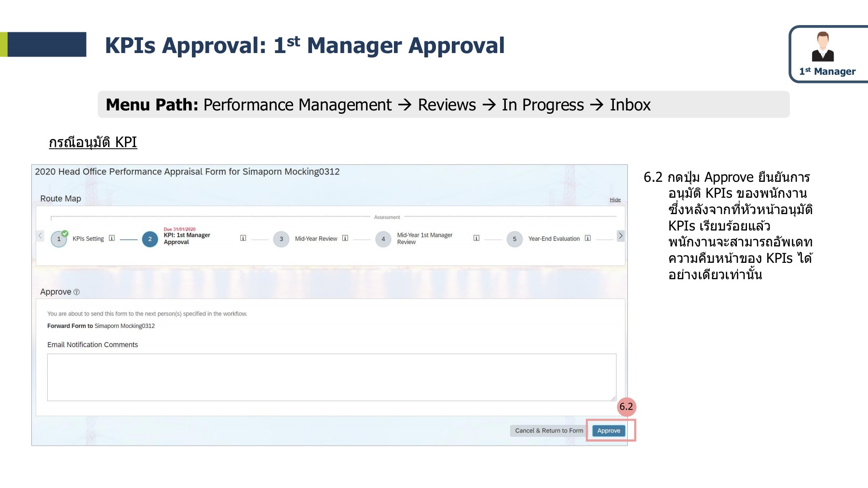Click inside the Email Notification Comments box
The image size is (868, 488).
[x=331, y=377]
